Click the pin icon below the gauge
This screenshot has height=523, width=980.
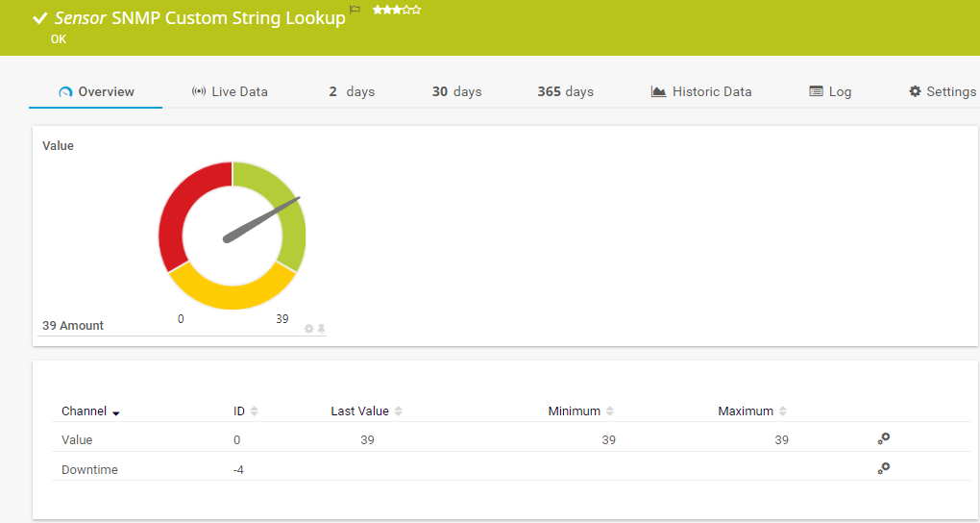pos(322,329)
